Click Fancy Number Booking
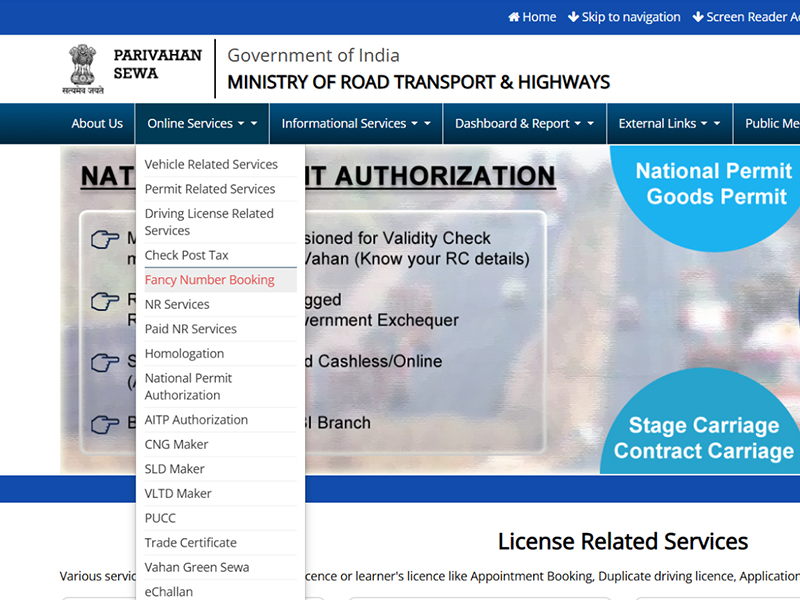This screenshot has height=600, width=800. [x=210, y=280]
